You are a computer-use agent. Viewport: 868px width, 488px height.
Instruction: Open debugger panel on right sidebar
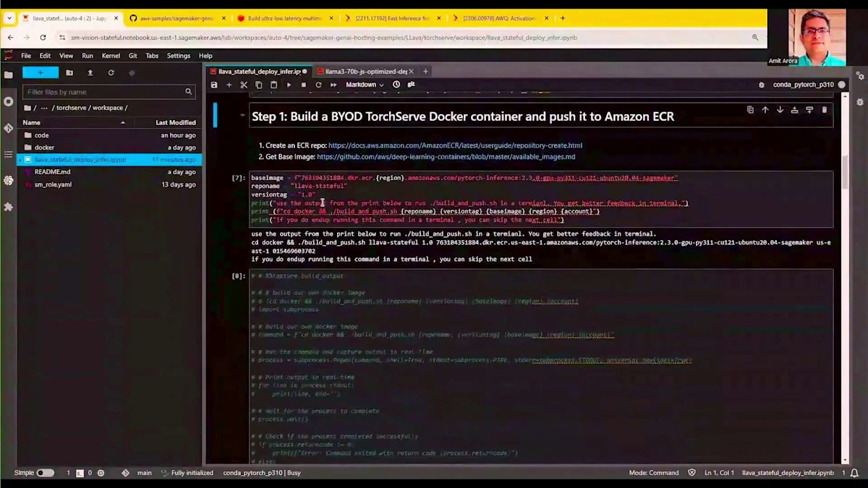(x=860, y=102)
